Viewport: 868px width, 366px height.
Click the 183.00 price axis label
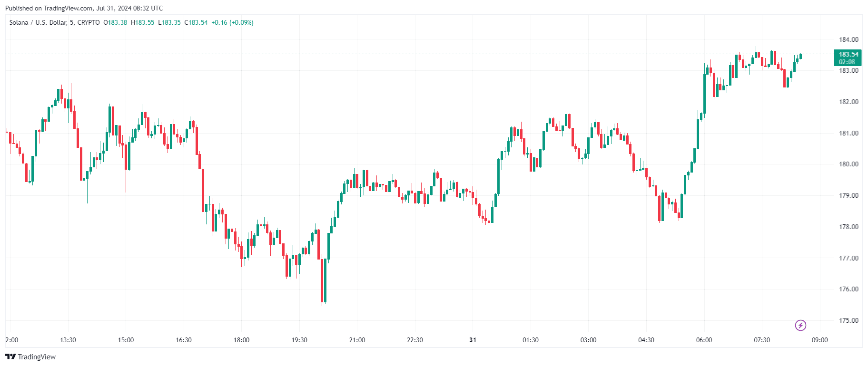[x=848, y=70]
